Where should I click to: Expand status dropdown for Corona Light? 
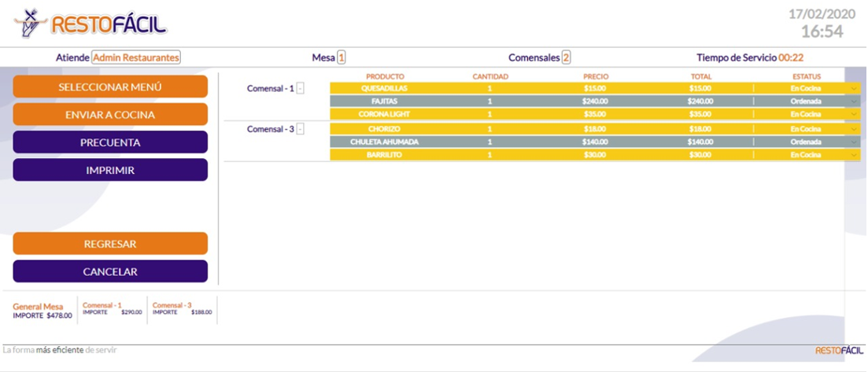tap(854, 114)
